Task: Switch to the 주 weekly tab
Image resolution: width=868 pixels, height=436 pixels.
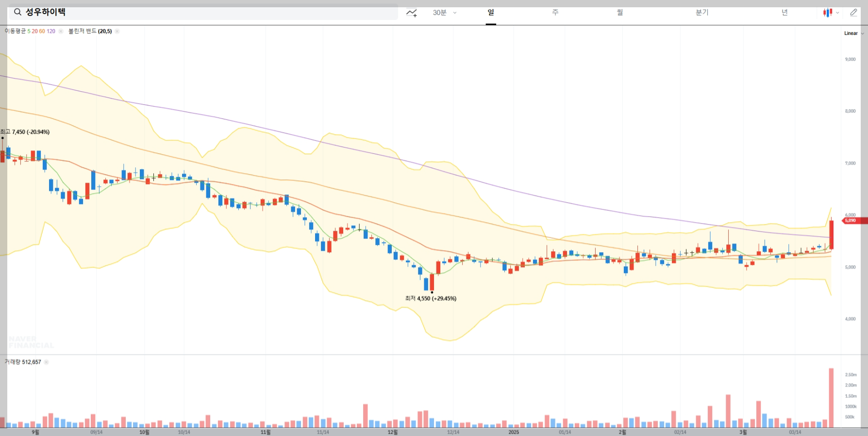Action: point(555,12)
